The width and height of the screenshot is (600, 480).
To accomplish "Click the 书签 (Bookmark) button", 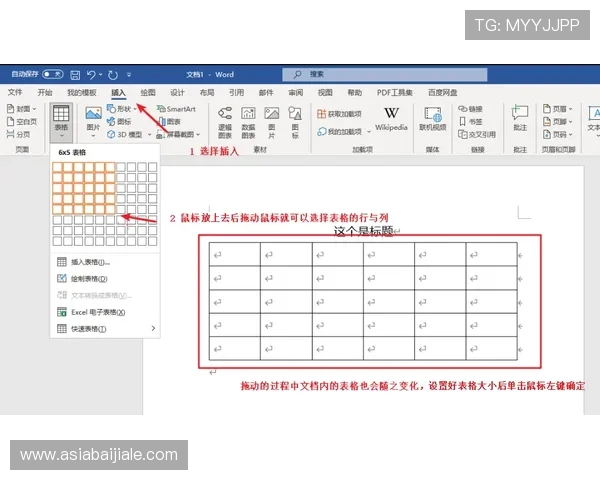I will tap(471, 121).
